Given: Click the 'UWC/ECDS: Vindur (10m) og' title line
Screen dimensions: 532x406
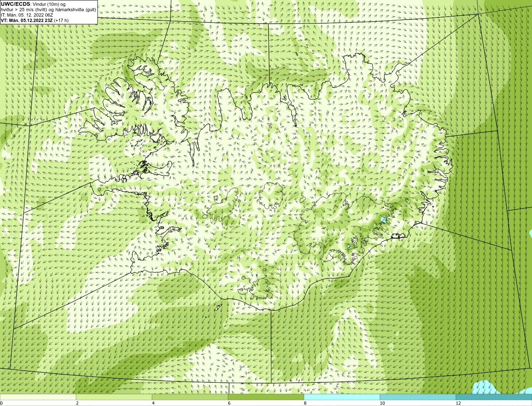Looking at the screenshot, I should tap(33, 4).
